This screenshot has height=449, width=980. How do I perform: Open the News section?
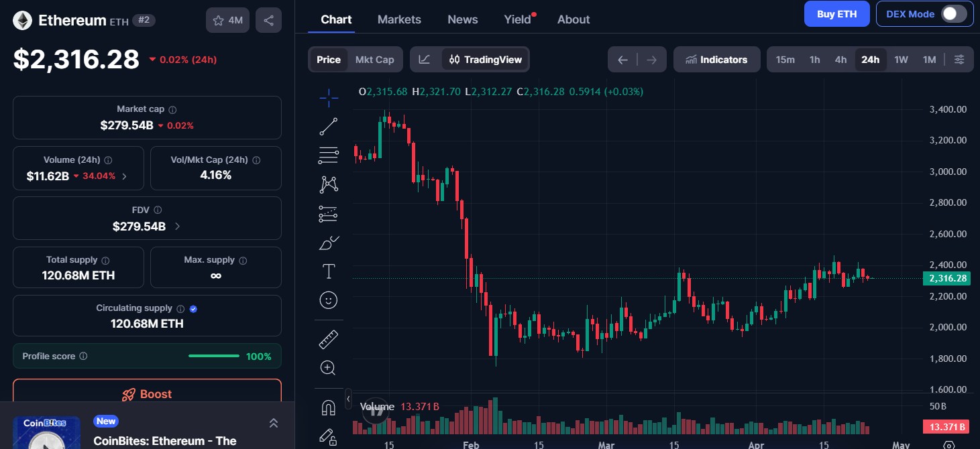click(462, 19)
